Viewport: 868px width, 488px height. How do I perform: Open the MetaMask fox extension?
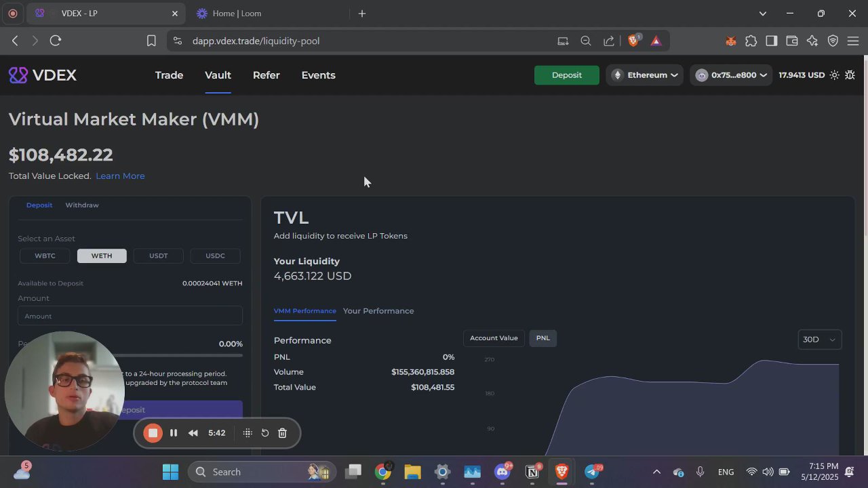coord(731,41)
